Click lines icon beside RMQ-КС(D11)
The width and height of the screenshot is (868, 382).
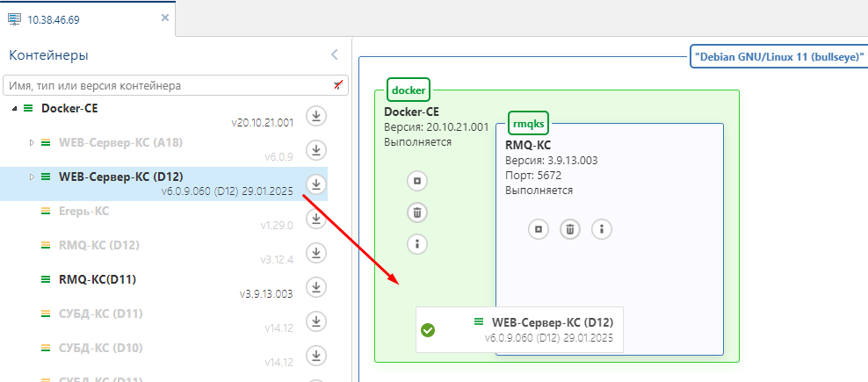46,279
